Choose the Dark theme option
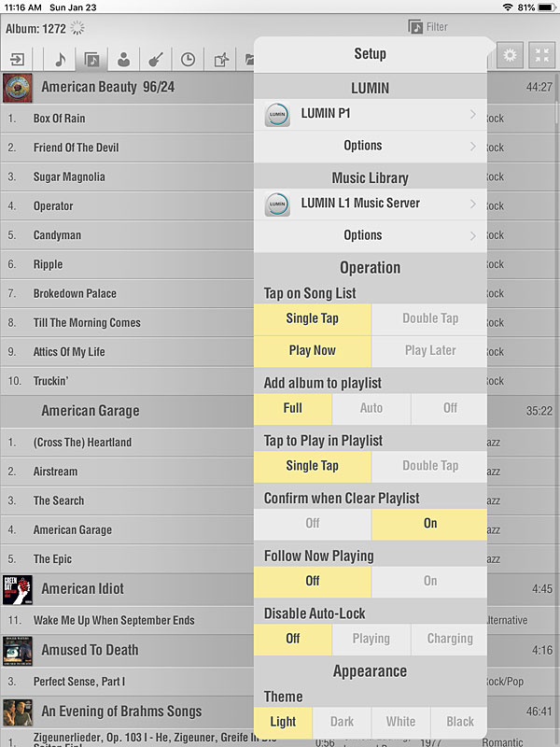Viewport: 560px width, 747px height. pyautogui.click(x=342, y=722)
